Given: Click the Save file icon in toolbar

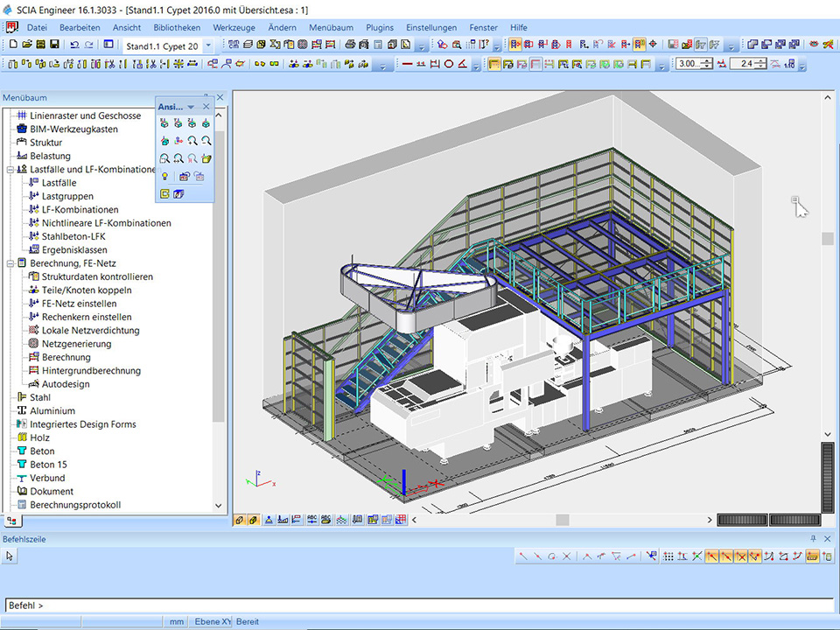Looking at the screenshot, I should click(55, 45).
